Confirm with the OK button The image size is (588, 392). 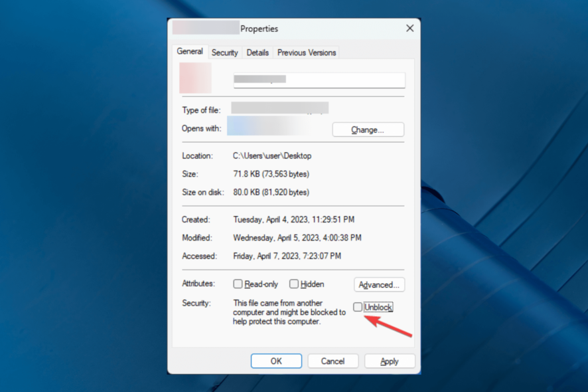[276, 361]
